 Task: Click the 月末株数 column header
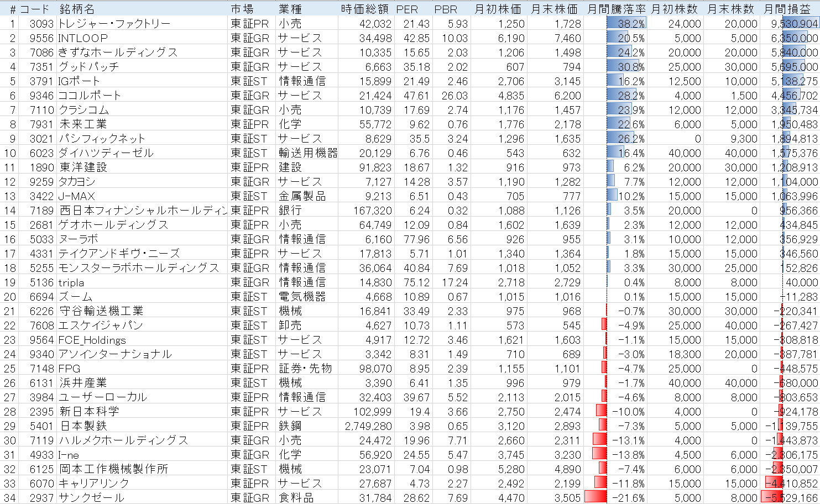point(732,9)
